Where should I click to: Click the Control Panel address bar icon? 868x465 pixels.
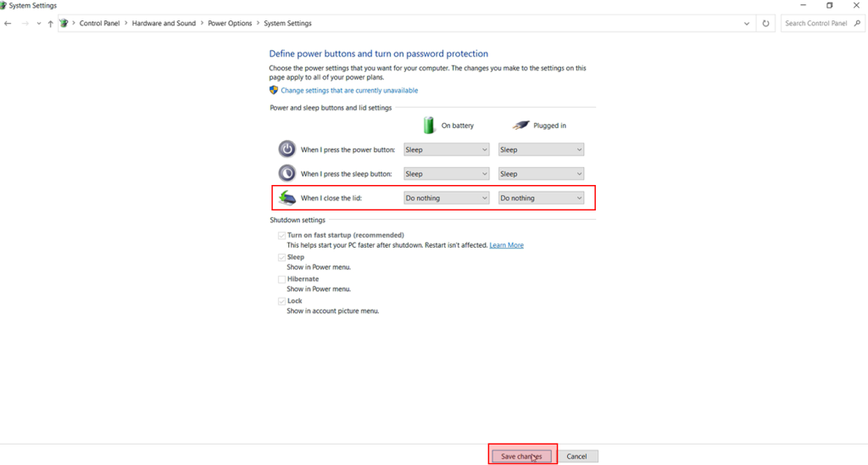tap(64, 24)
